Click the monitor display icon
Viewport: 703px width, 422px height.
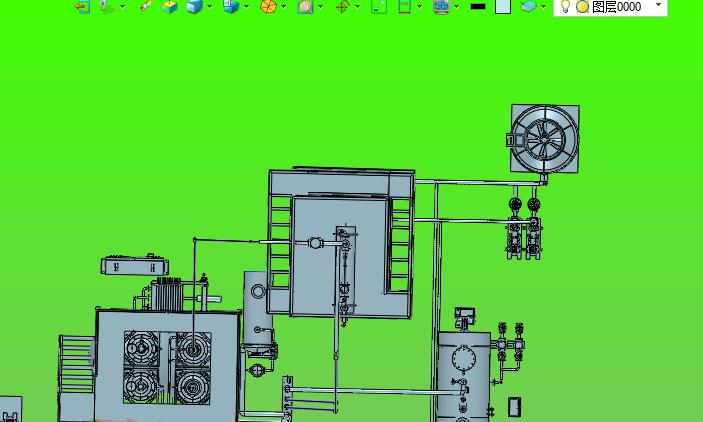(442, 6)
